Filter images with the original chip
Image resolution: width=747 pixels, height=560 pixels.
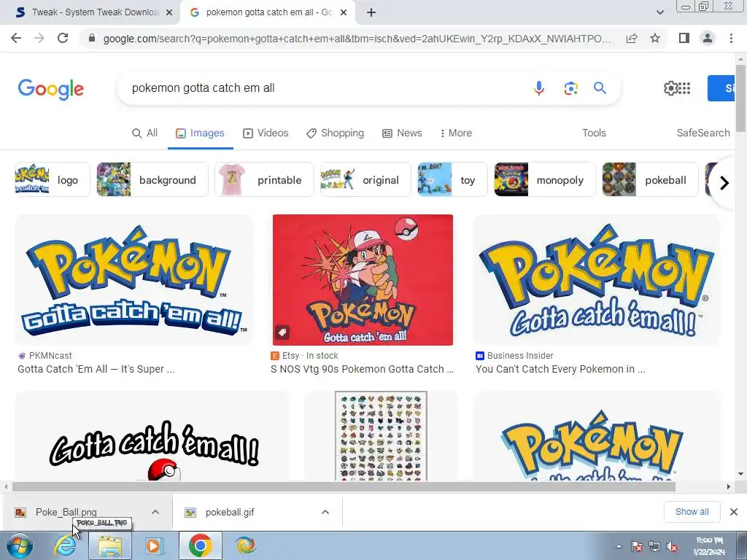click(x=365, y=179)
